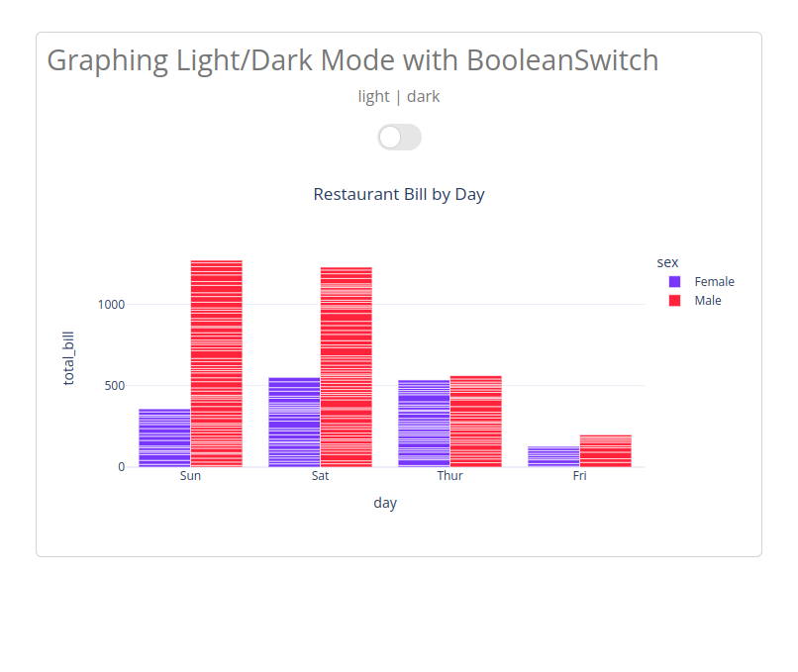The height and width of the screenshot is (672, 798).
Task: Click the Graphing Light/Dark Mode heading
Action: point(352,60)
